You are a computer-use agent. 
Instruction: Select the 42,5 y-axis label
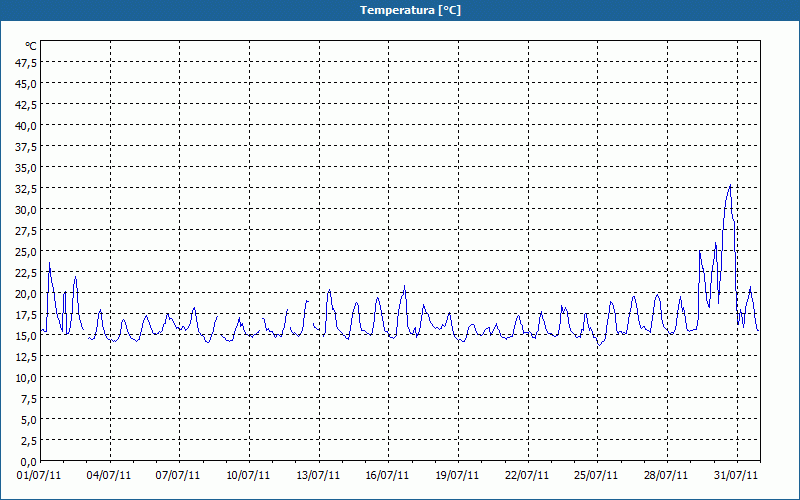(26, 104)
